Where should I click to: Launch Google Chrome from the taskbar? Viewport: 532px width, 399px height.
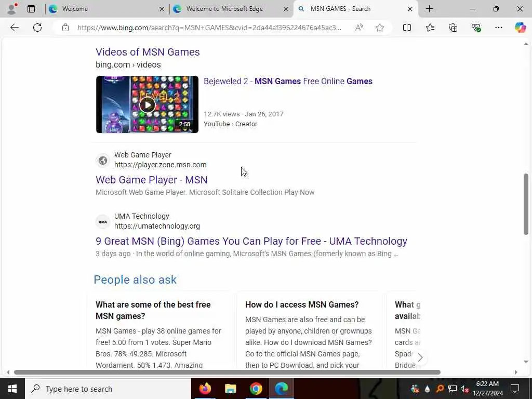(x=256, y=389)
